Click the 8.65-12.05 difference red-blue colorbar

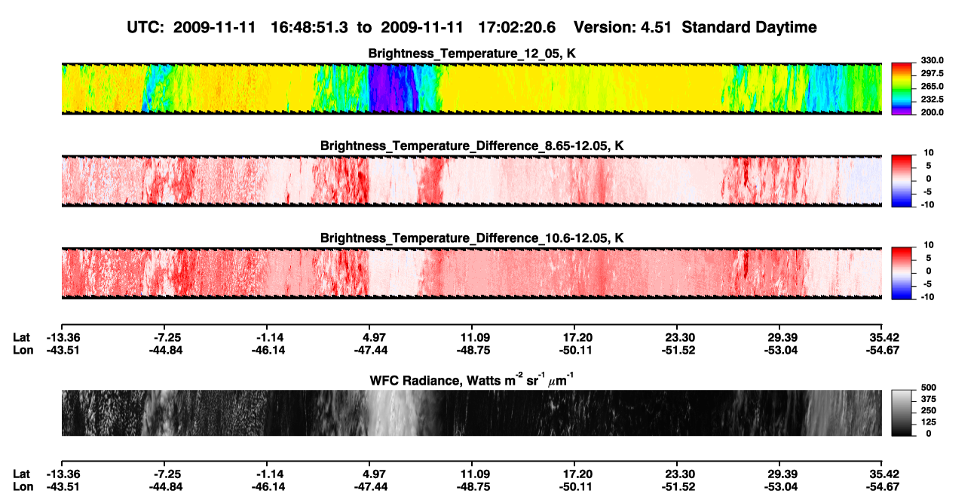point(901,180)
